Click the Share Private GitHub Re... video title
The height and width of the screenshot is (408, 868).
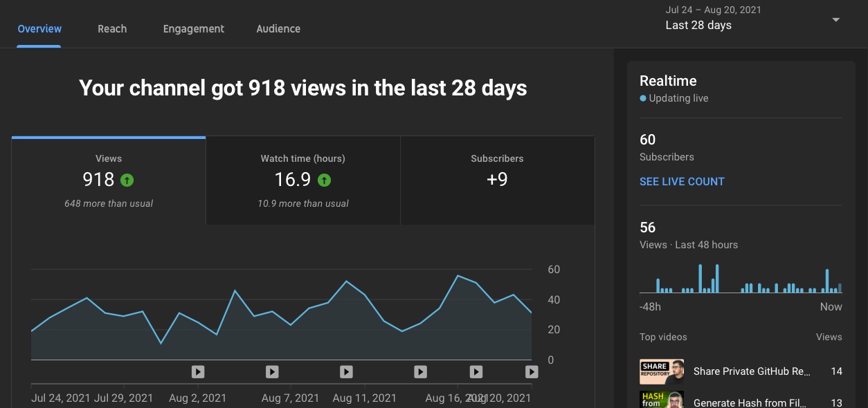pos(752,371)
